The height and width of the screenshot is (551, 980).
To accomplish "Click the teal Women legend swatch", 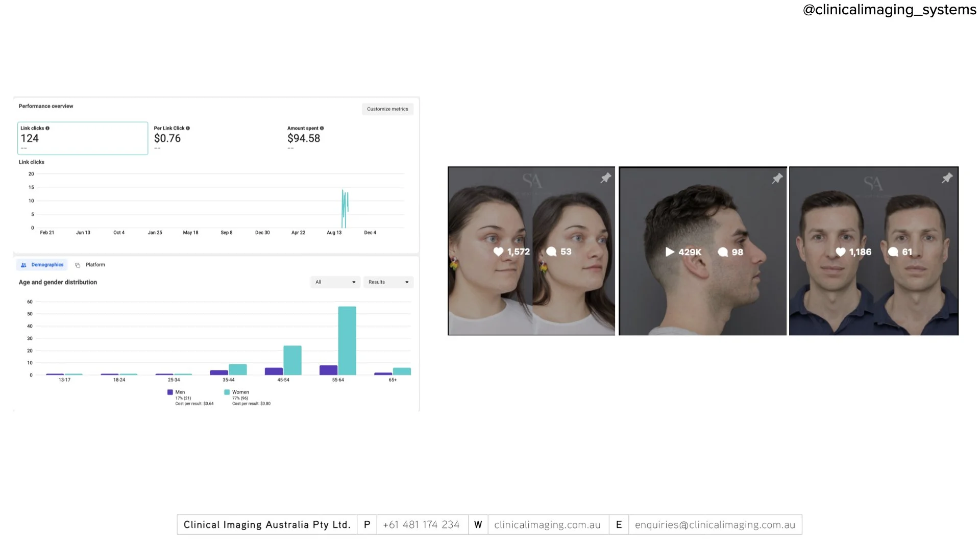I will coord(227,392).
